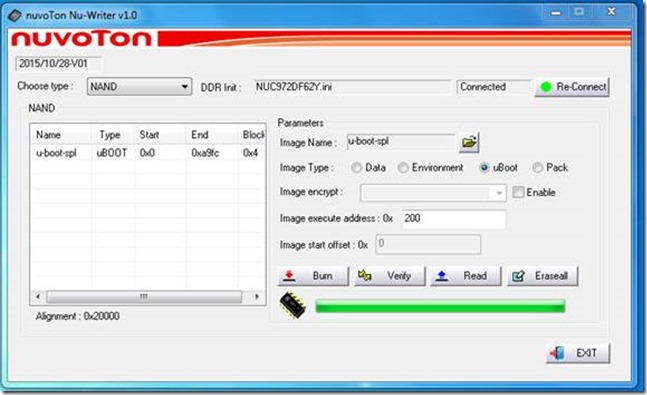Click the list scroll left arrow

point(38,297)
